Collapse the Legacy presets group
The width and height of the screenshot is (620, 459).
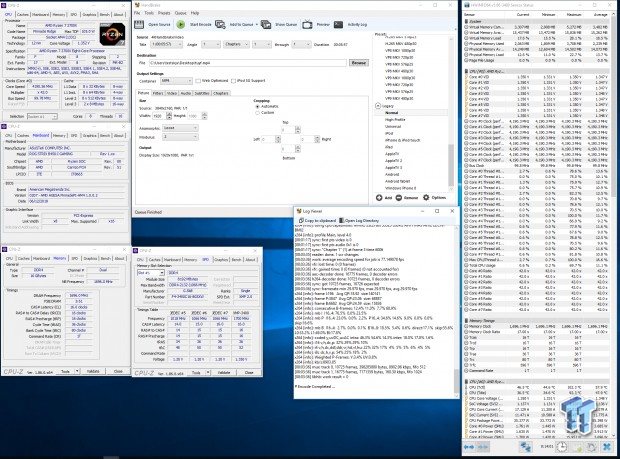click(378, 106)
